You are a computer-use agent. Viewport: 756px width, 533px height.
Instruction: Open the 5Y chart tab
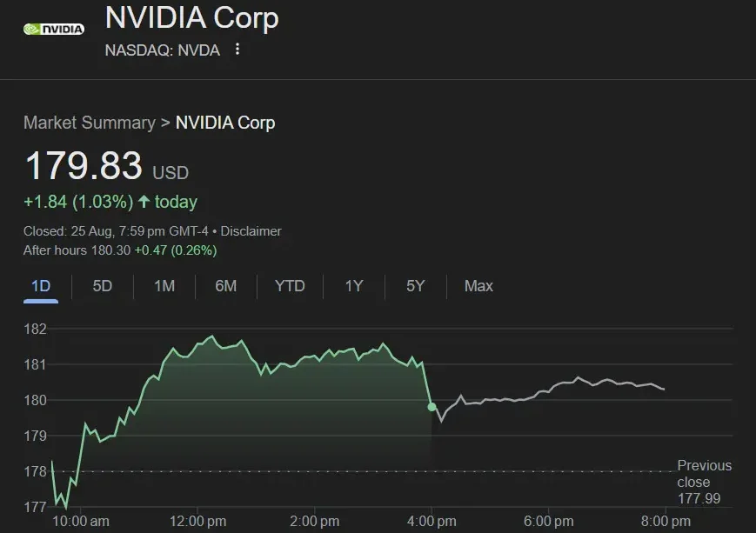coord(415,286)
